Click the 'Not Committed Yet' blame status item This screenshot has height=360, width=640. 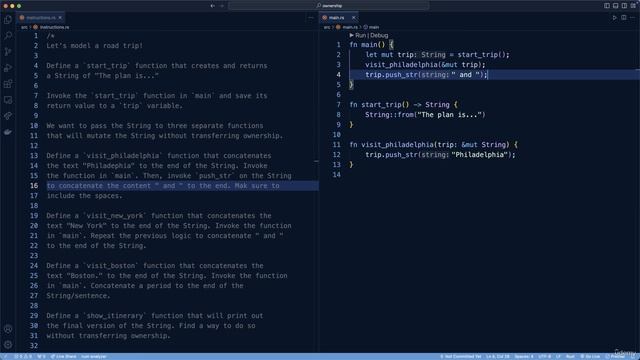(x=461, y=356)
